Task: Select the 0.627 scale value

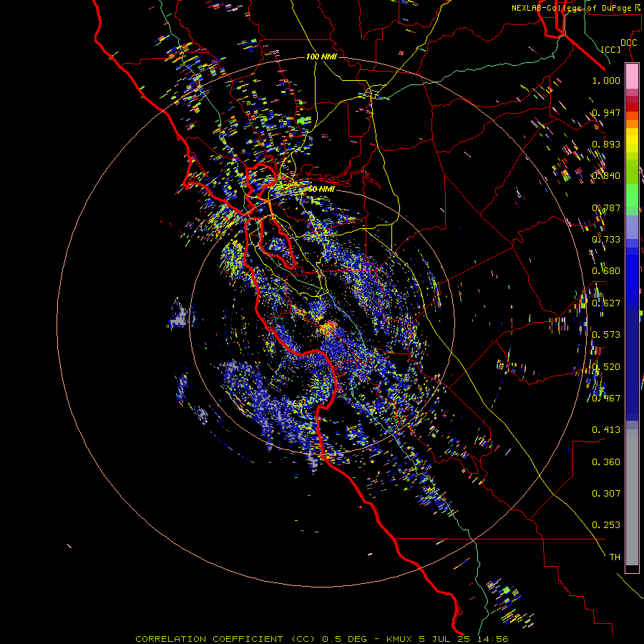Action: 606,303
